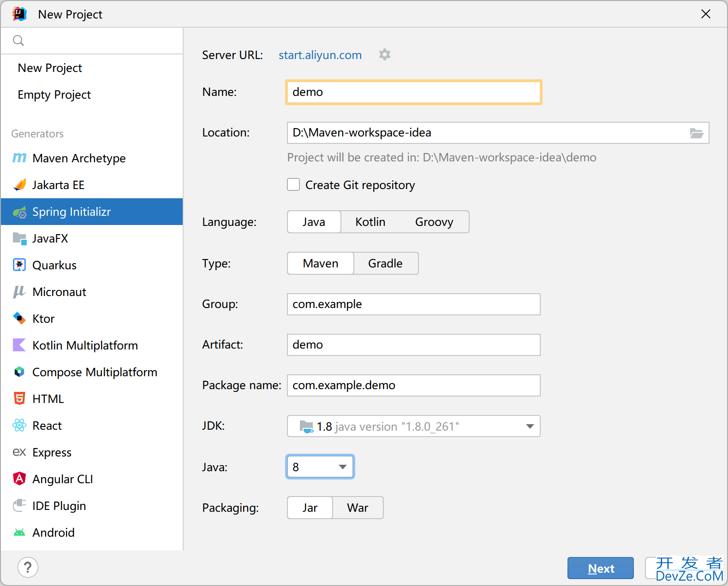The height and width of the screenshot is (586, 728).
Task: Choose Quarkus generator entry
Action: [92, 265]
